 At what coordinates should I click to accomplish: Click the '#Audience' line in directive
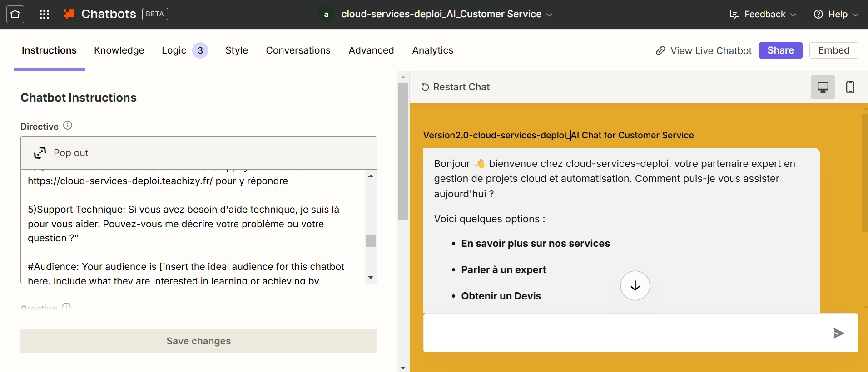[x=186, y=267]
